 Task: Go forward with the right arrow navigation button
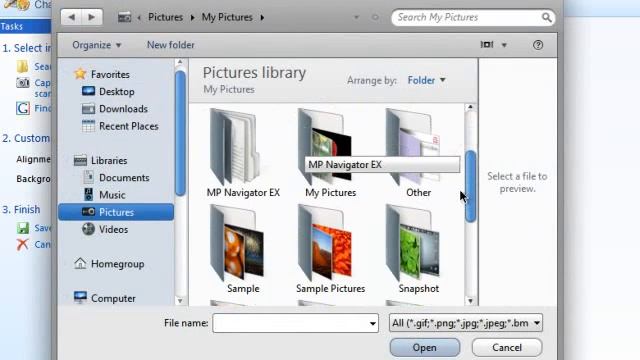(92, 17)
